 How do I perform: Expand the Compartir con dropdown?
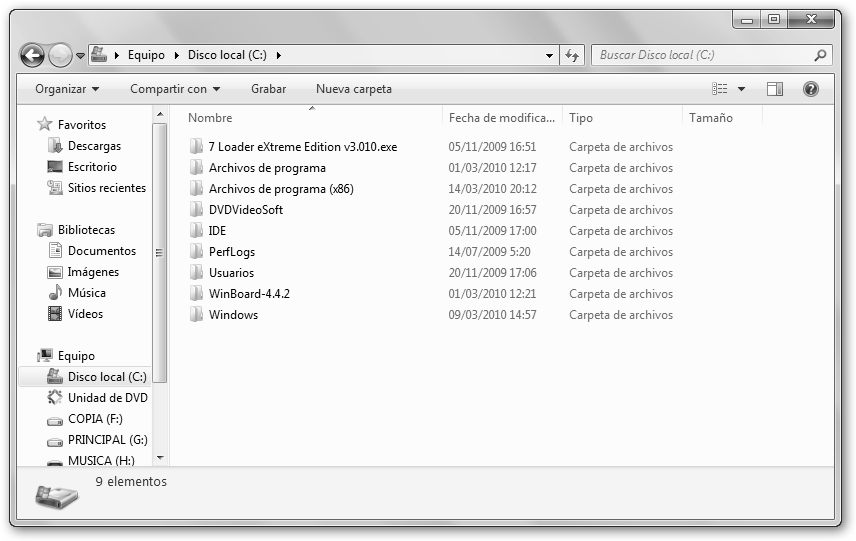(175, 89)
